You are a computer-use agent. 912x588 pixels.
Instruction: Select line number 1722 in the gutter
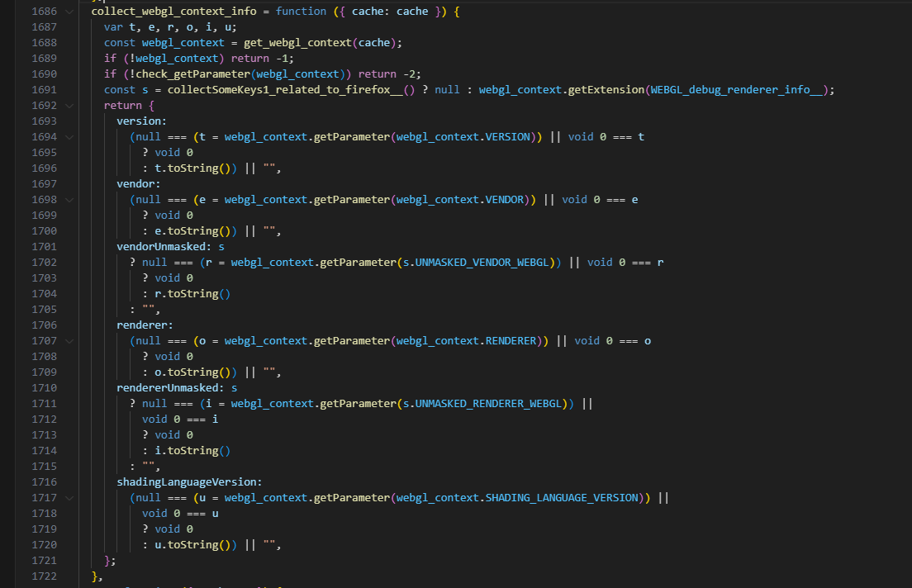point(45,576)
